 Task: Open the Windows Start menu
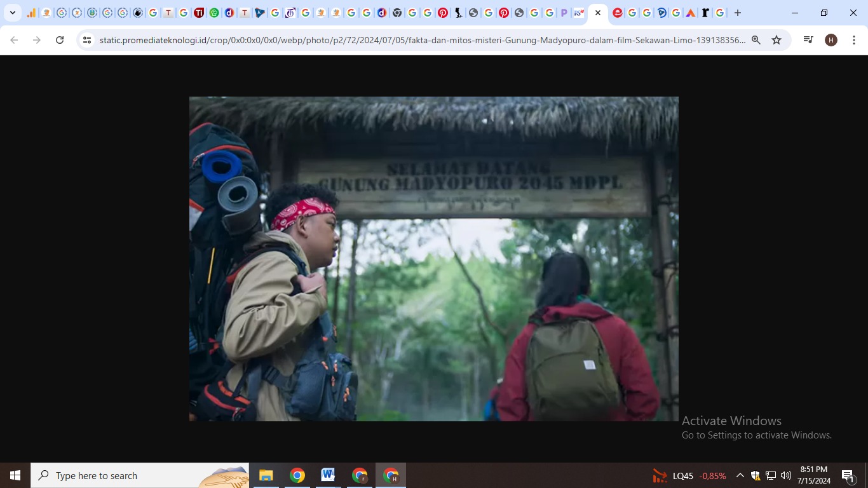[x=15, y=475]
